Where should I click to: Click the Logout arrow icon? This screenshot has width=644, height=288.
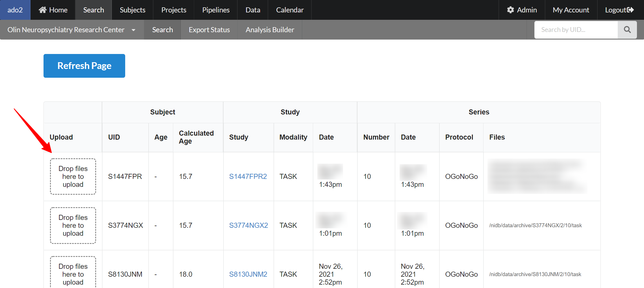coord(630,10)
